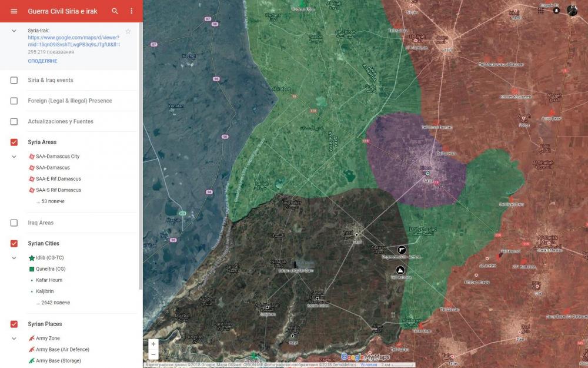This screenshot has height=368, width=588.
Task: Open the hamburger main menu
Action: (x=14, y=11)
